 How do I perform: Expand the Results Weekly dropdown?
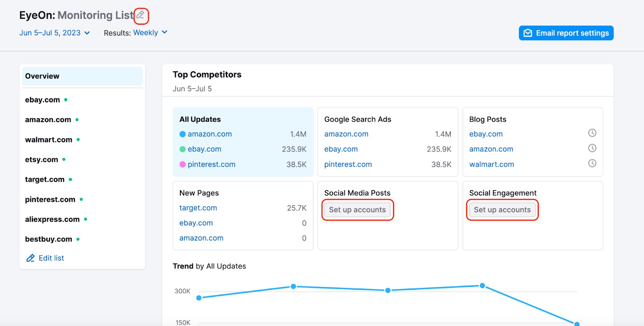point(150,33)
